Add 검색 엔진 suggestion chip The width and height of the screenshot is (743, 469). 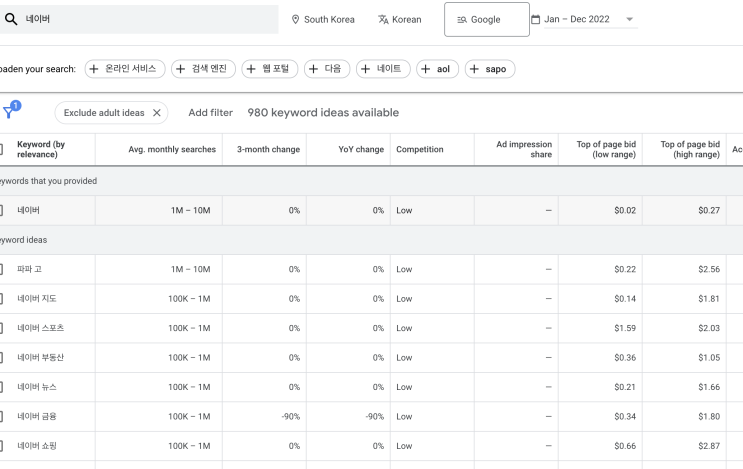pos(203,69)
